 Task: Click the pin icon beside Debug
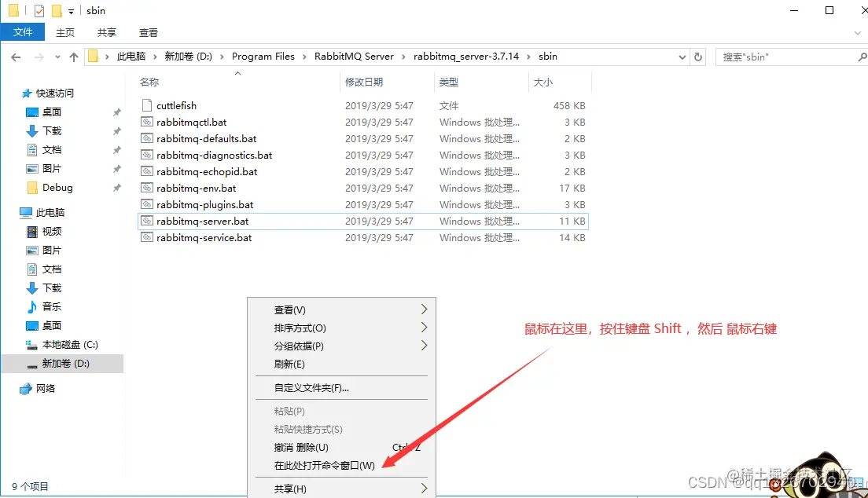coord(117,188)
